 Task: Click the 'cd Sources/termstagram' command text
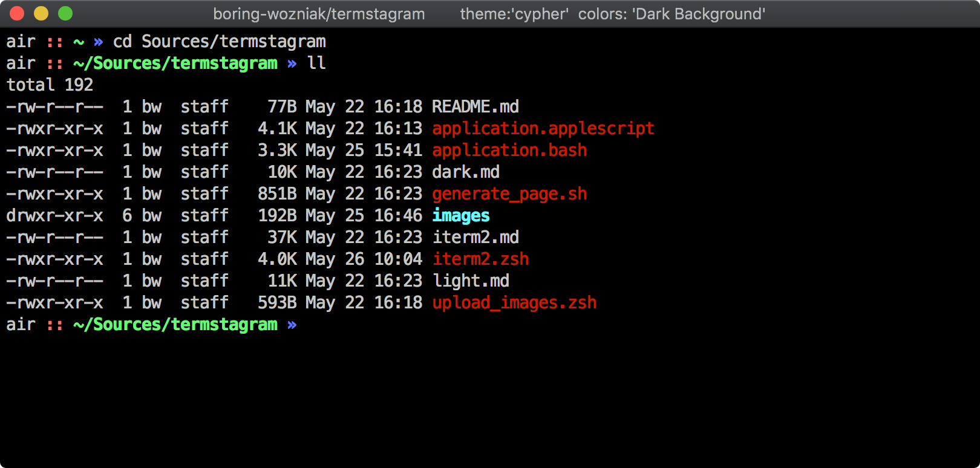219,42
